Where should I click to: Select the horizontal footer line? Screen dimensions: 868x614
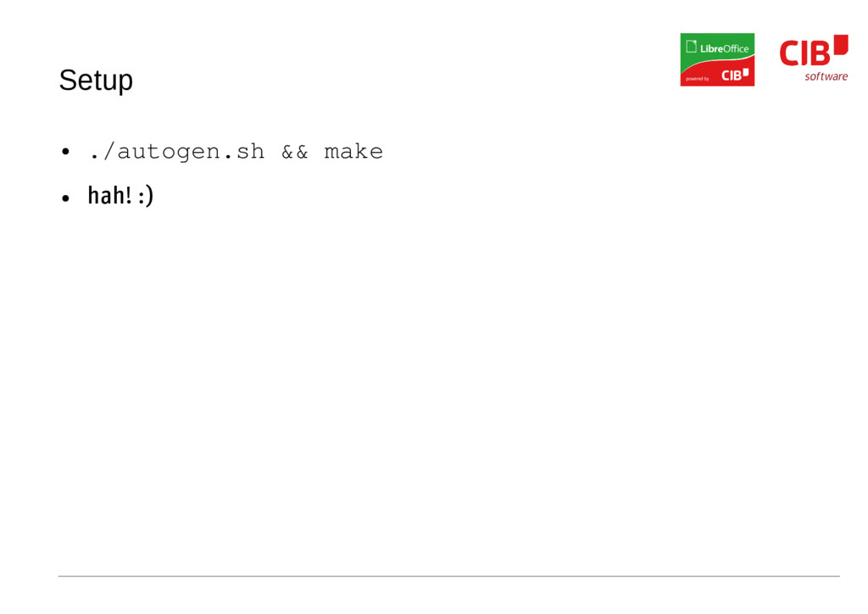pos(449,576)
